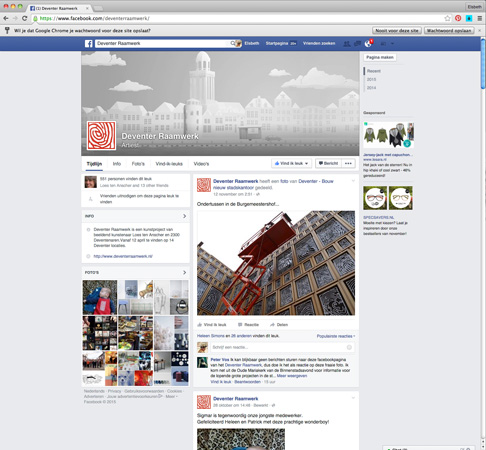Open the Pinterest extension icon
This screenshot has height=450, width=486.
point(458,18)
